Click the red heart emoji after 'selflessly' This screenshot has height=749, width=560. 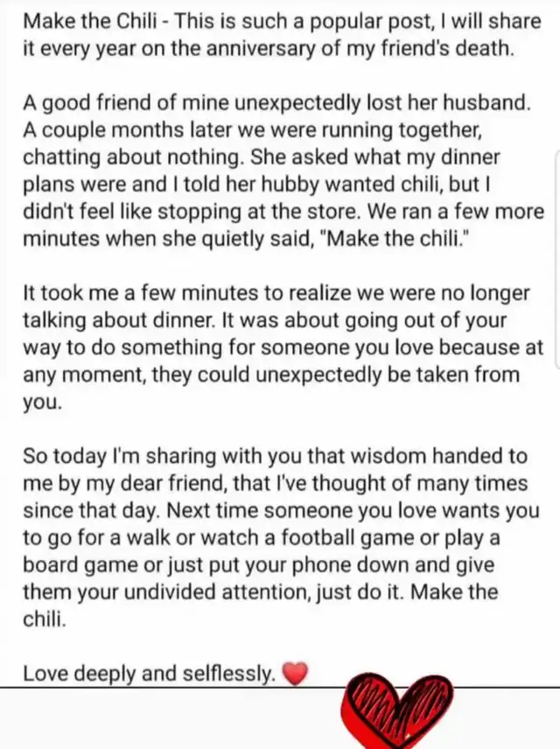point(295,674)
